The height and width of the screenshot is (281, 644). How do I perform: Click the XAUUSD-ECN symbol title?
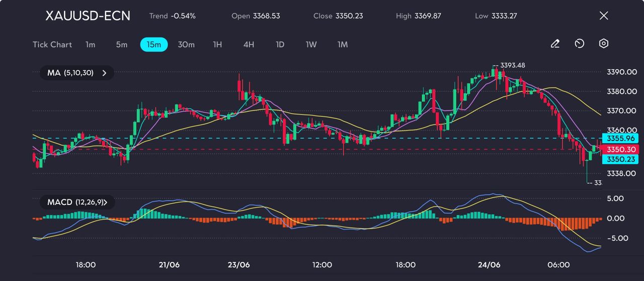click(88, 16)
